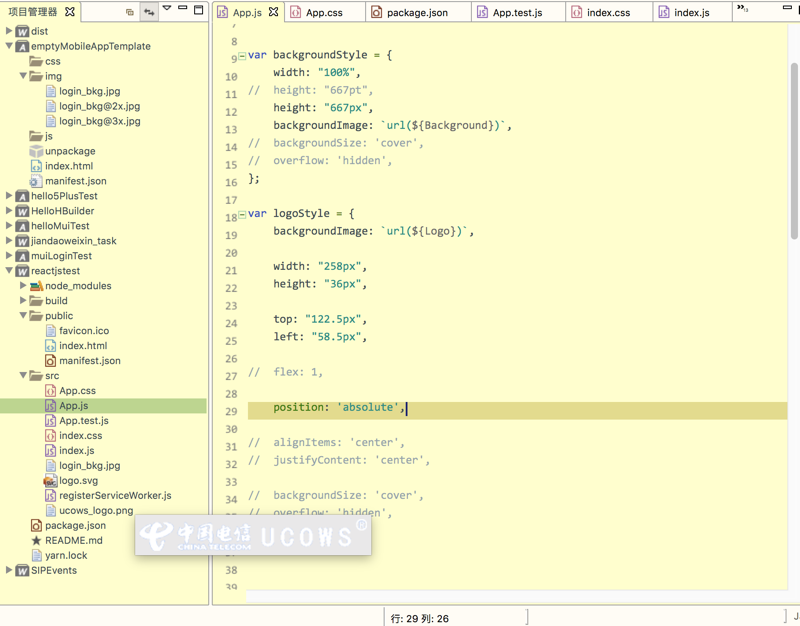The image size is (800, 626).
Task: Click the row and column status indicator
Action: (x=419, y=619)
